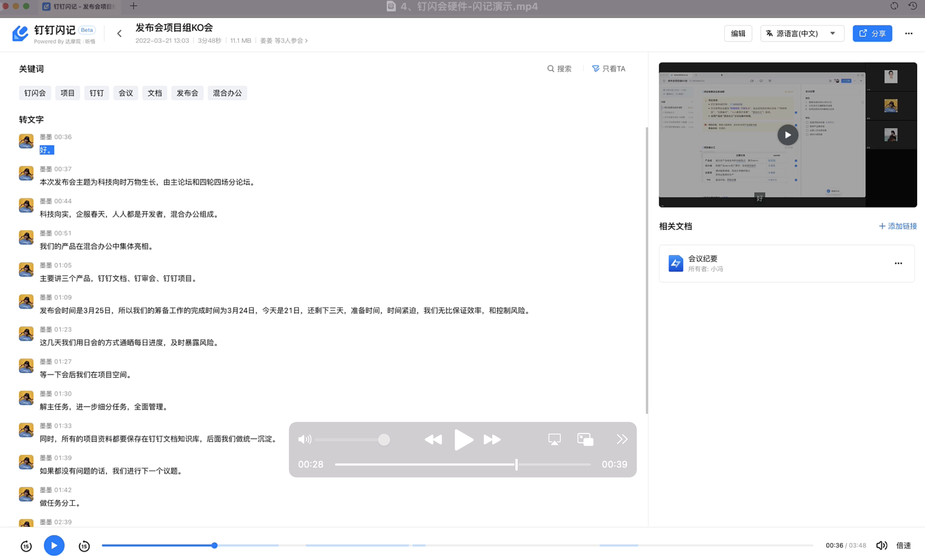The width and height of the screenshot is (925, 560).
Task: Open 会议纪要 document options menu
Action: coord(898,263)
